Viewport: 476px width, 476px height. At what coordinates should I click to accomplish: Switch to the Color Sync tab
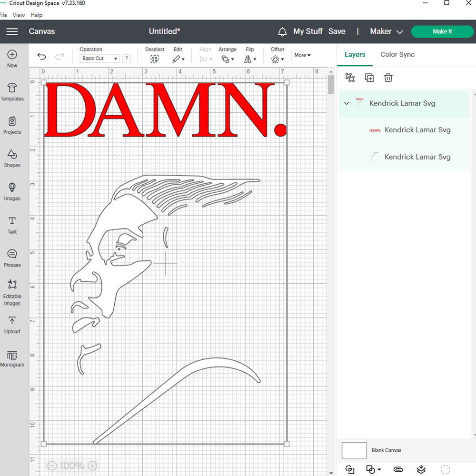(397, 54)
